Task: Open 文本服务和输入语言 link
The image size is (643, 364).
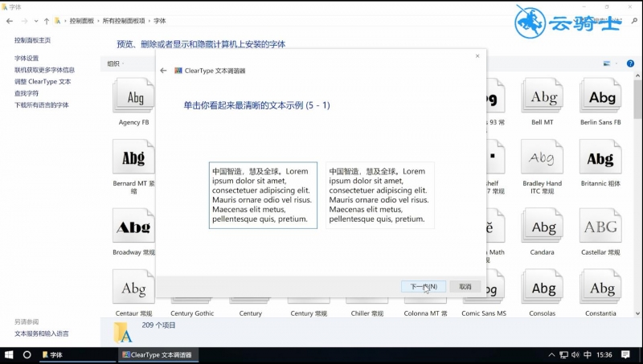Action: [42, 333]
